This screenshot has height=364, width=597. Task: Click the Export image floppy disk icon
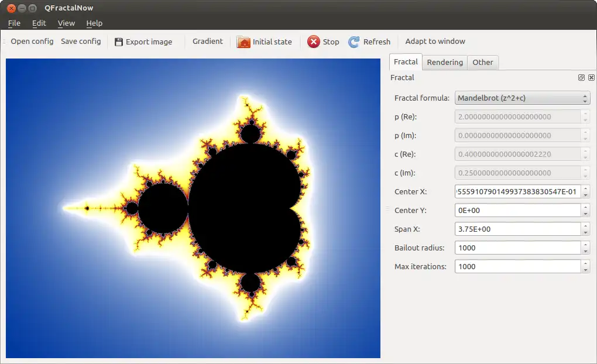119,42
